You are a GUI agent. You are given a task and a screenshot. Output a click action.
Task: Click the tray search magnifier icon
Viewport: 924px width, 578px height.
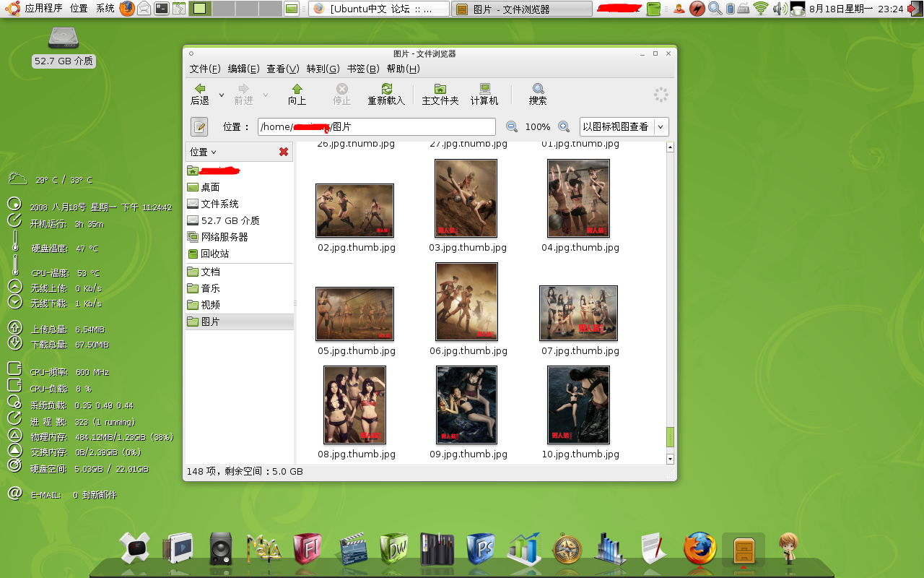coord(715,9)
